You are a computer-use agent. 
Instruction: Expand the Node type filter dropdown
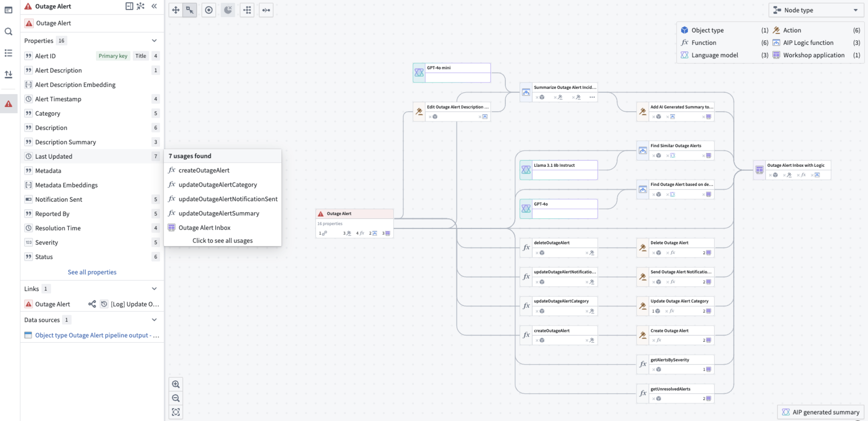pos(815,10)
